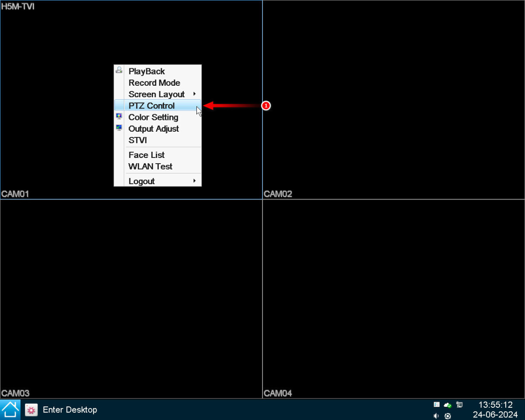The image size is (525, 420).
Task: Click the Enter Desktop button
Action: tap(70, 410)
